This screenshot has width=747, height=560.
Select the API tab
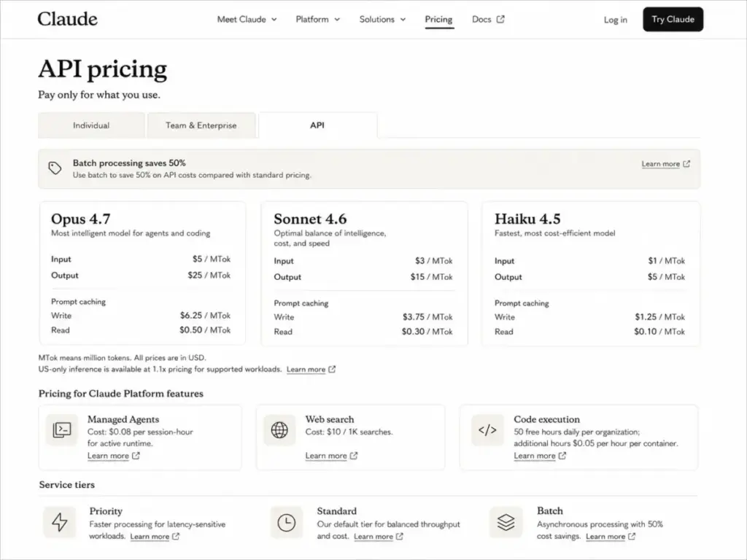317,125
